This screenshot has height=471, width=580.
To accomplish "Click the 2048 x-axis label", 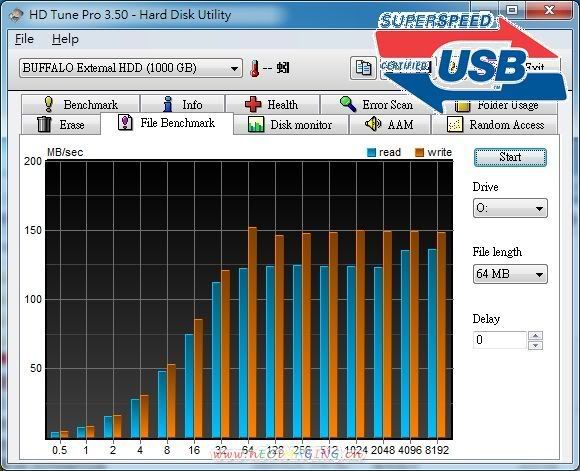I will (x=383, y=450).
